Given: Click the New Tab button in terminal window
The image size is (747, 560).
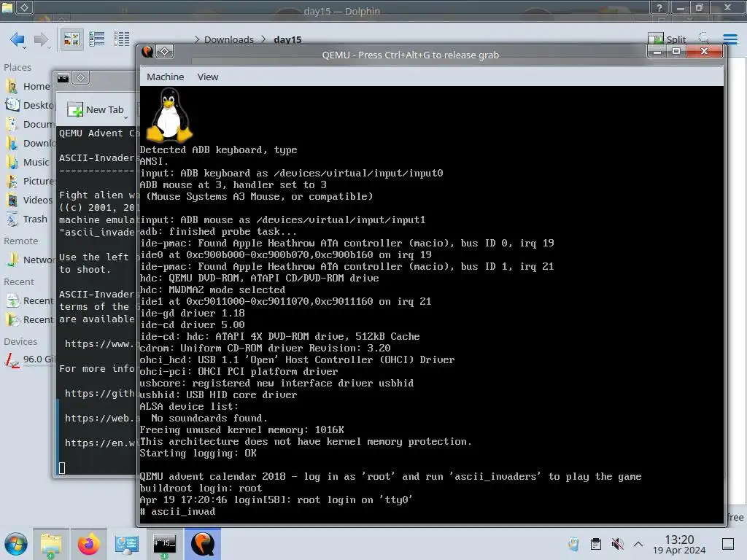Looking at the screenshot, I should tap(96, 109).
